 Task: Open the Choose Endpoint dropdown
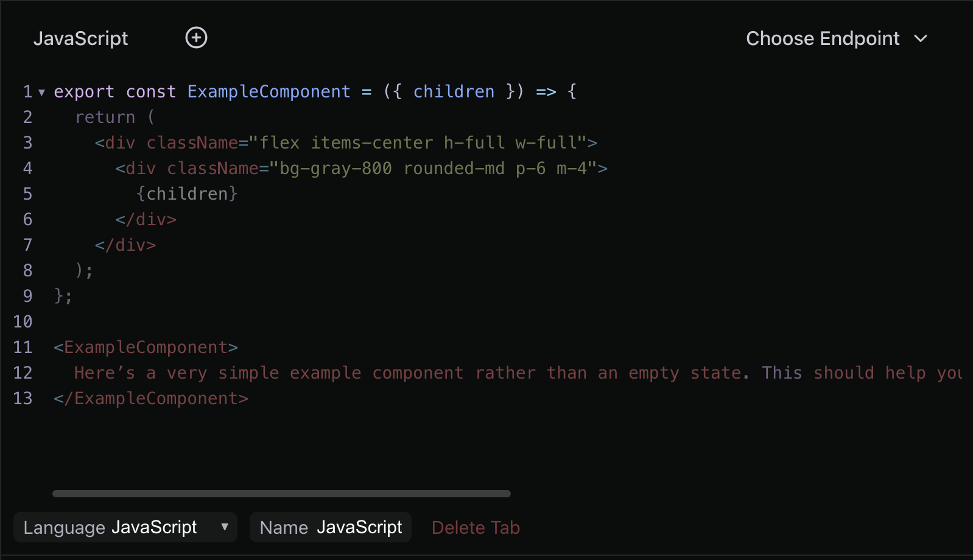(x=837, y=38)
